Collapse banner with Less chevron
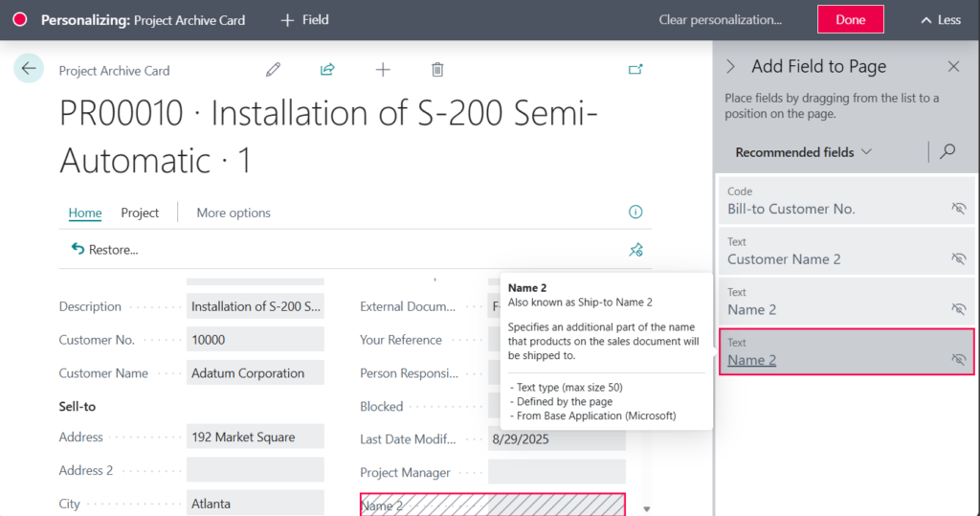980x516 pixels. pos(940,20)
